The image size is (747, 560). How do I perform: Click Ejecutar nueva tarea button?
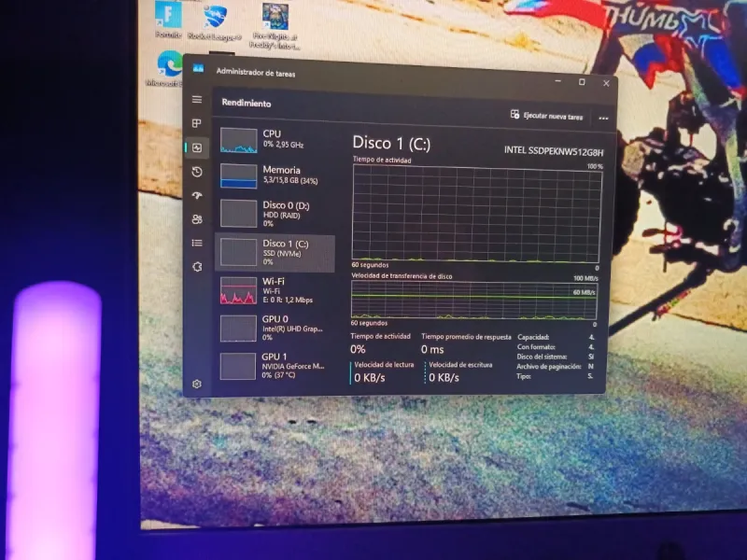[x=546, y=115]
